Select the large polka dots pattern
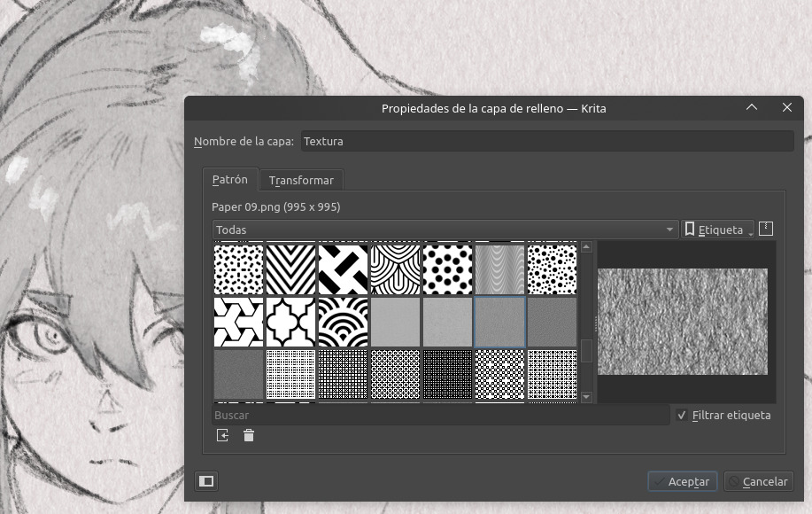Image resolution: width=812 pixels, height=514 pixels. (448, 269)
